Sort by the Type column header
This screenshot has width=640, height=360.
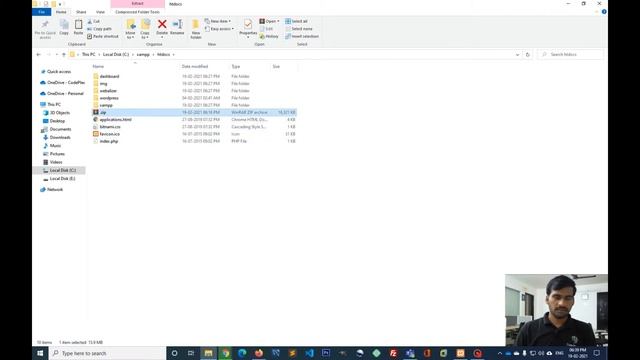coord(236,66)
